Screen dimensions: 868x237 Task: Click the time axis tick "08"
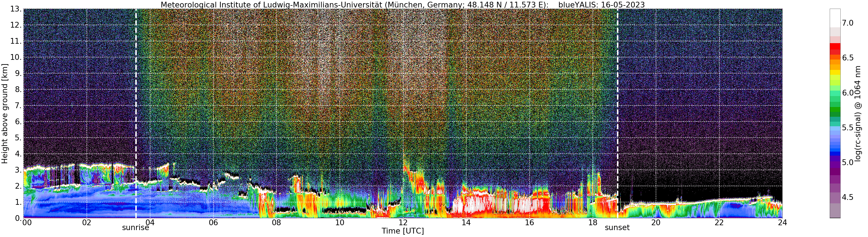click(x=276, y=223)
